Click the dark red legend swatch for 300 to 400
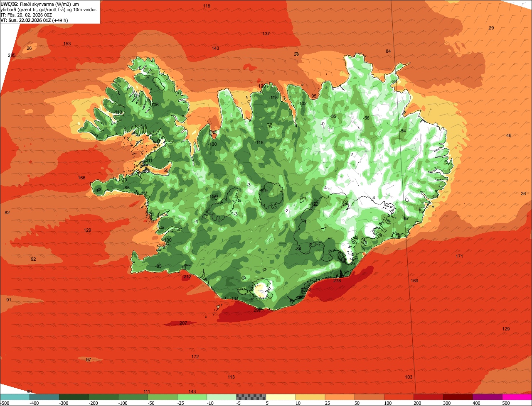This screenshot has width=532, height=406. [458, 397]
